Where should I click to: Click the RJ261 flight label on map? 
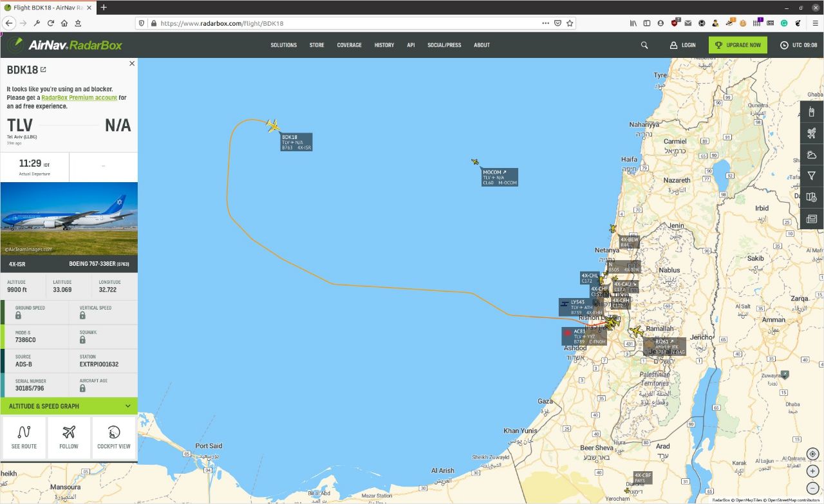(x=664, y=346)
